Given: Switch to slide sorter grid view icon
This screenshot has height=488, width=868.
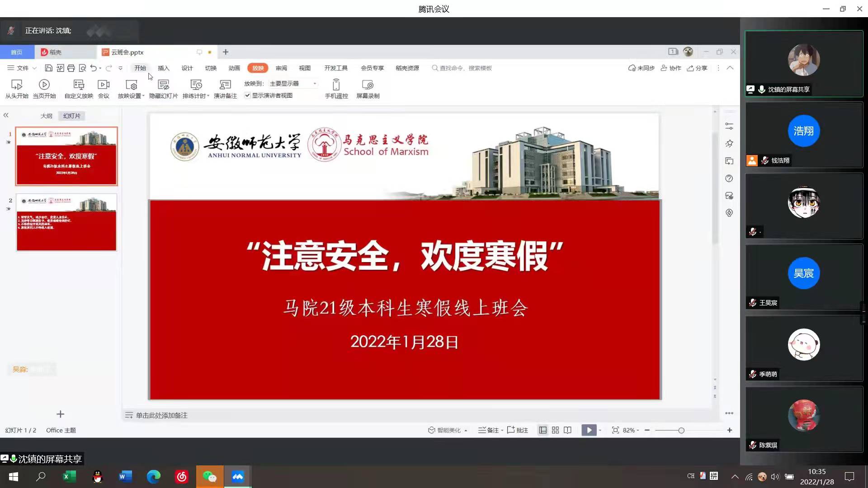Looking at the screenshot, I should click(555, 430).
